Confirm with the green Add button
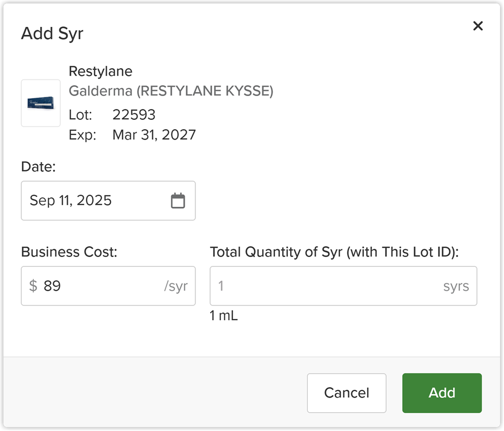Screen dimensions: 504x431 [x=441, y=393]
